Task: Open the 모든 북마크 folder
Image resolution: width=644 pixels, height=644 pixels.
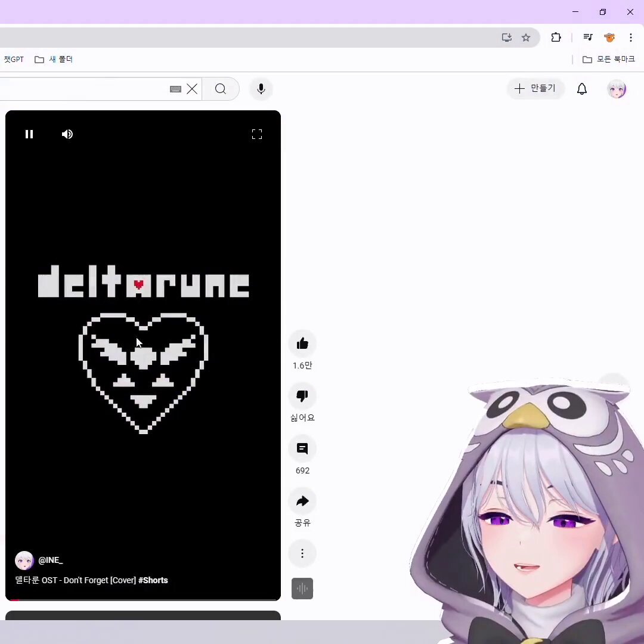Action: coord(609,60)
